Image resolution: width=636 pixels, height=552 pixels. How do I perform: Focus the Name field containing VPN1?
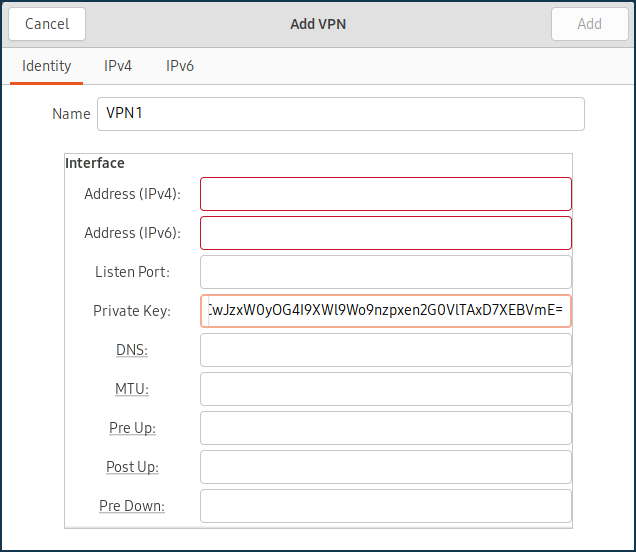click(340, 114)
